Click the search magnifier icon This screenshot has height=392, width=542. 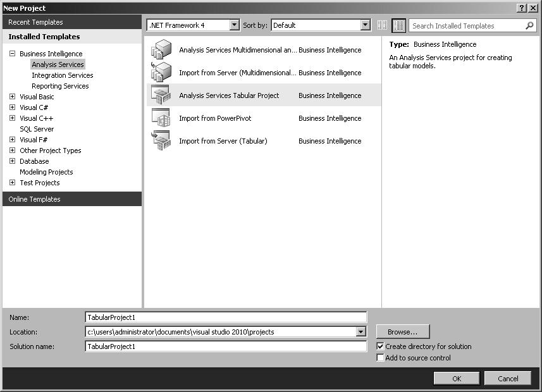(x=529, y=25)
